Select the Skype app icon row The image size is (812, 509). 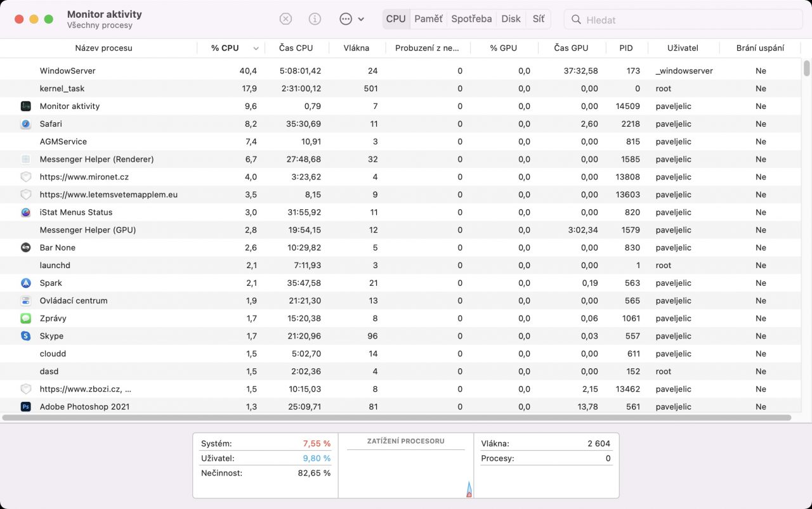[25, 336]
